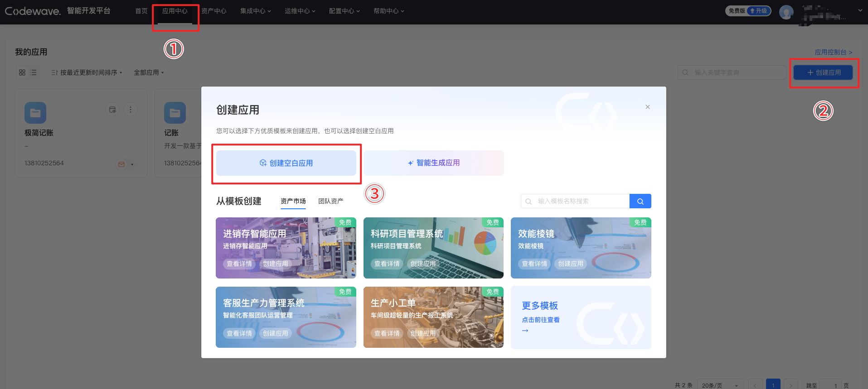The image size is (868, 389).
Task: Open the 应用控制台 link
Action: coord(834,52)
